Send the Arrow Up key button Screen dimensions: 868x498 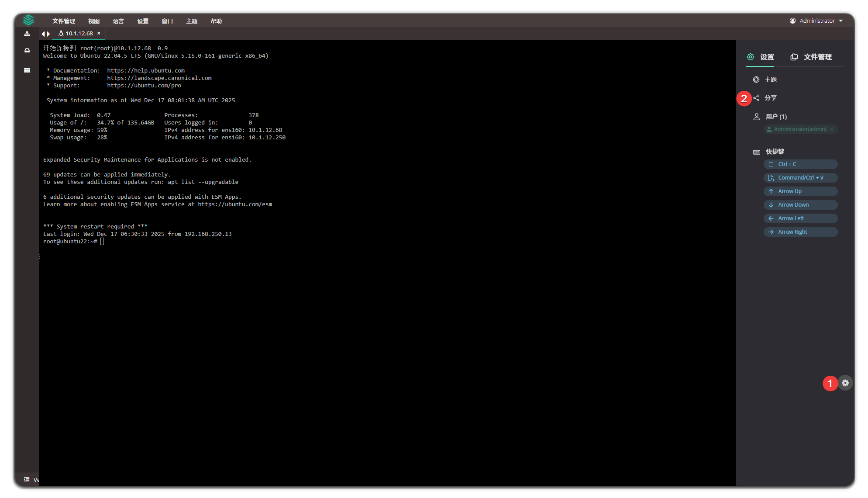tap(800, 191)
